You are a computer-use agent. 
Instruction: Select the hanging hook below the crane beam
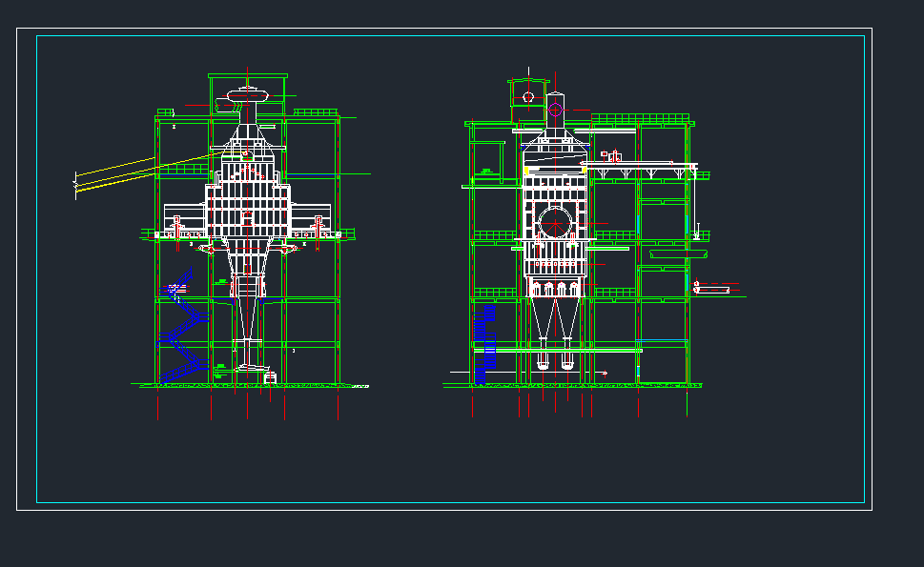point(697,232)
